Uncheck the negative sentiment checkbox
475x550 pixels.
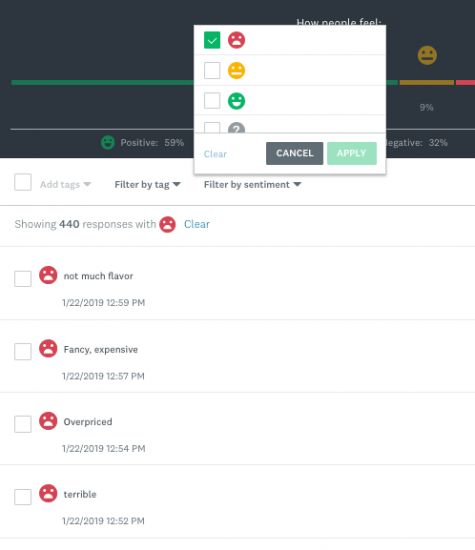pyautogui.click(x=212, y=40)
